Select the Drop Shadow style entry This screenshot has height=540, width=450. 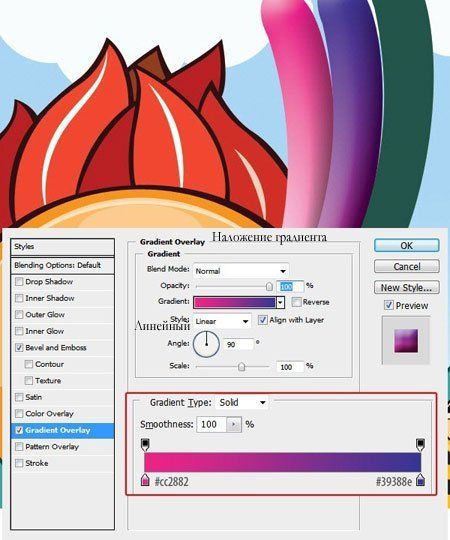[x=49, y=282]
